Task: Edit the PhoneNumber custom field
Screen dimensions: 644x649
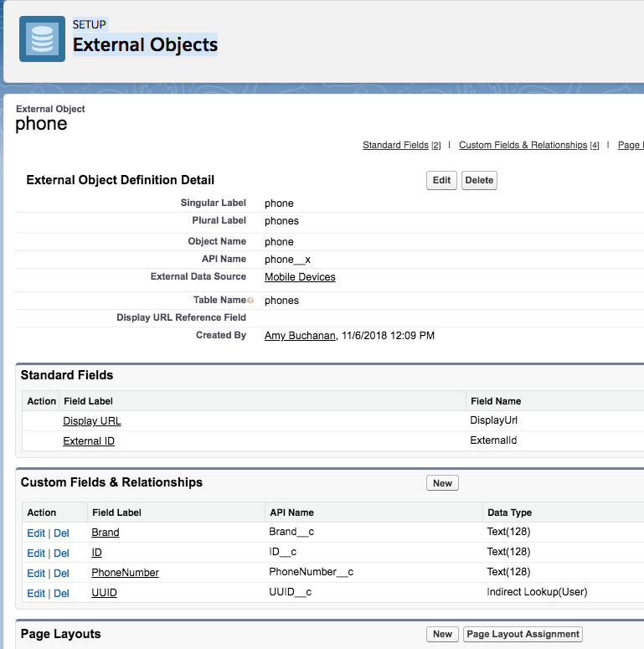Action: pyautogui.click(x=36, y=574)
